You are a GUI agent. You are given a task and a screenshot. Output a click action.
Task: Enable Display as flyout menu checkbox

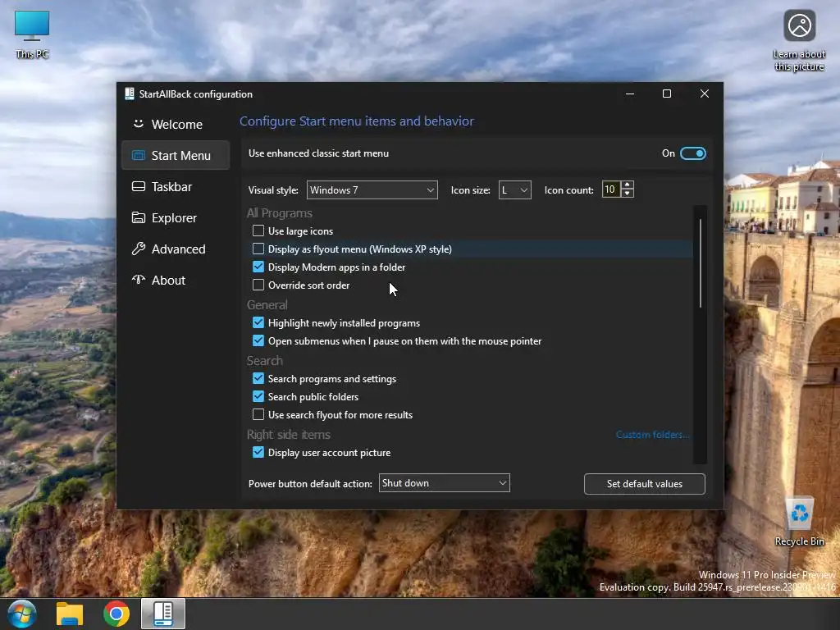click(258, 249)
